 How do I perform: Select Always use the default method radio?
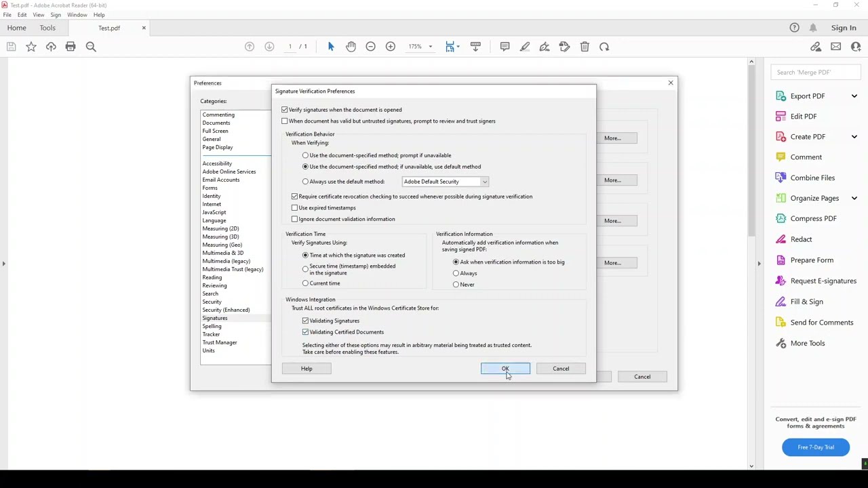pyautogui.click(x=305, y=182)
